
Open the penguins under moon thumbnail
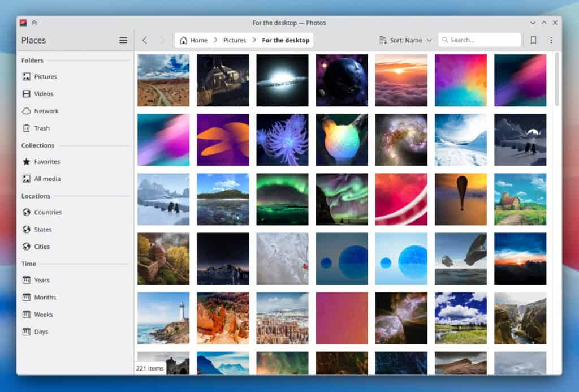pyautogui.click(x=520, y=140)
